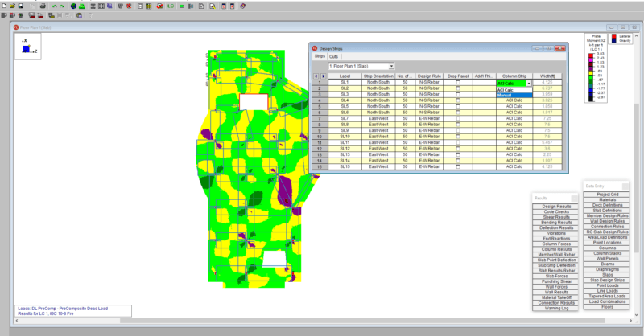Choose Manual in the Column Strip list
The width and height of the screenshot is (644, 336).
[x=514, y=95]
